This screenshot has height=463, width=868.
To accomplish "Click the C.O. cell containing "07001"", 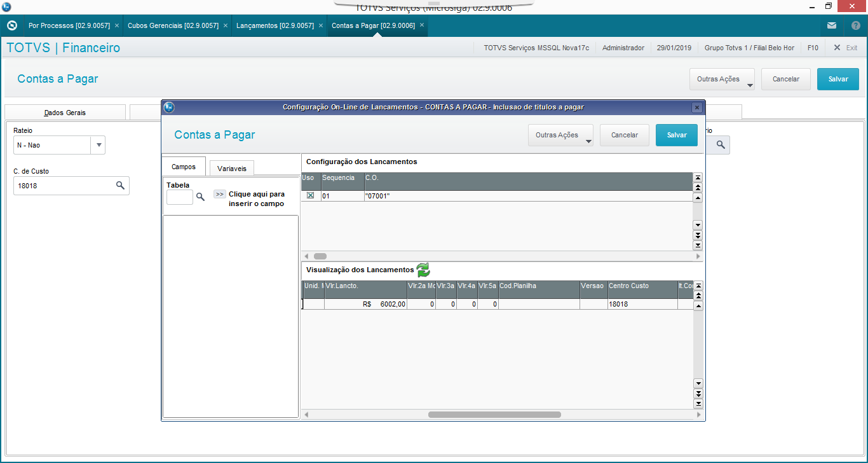I will coord(528,196).
